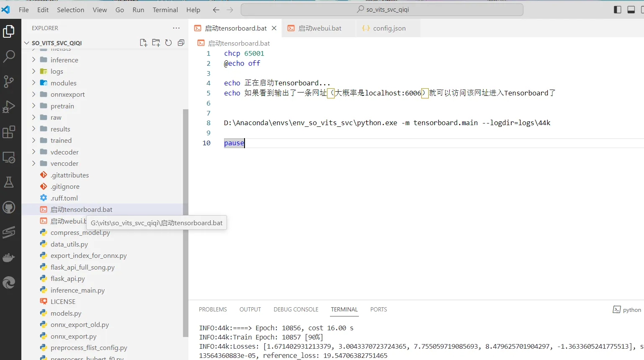Open the Explorer view in activity bar

9,31
